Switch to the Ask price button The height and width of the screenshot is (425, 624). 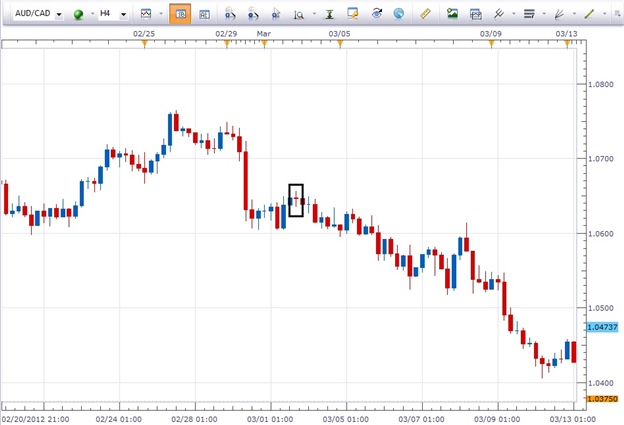[x=204, y=14]
